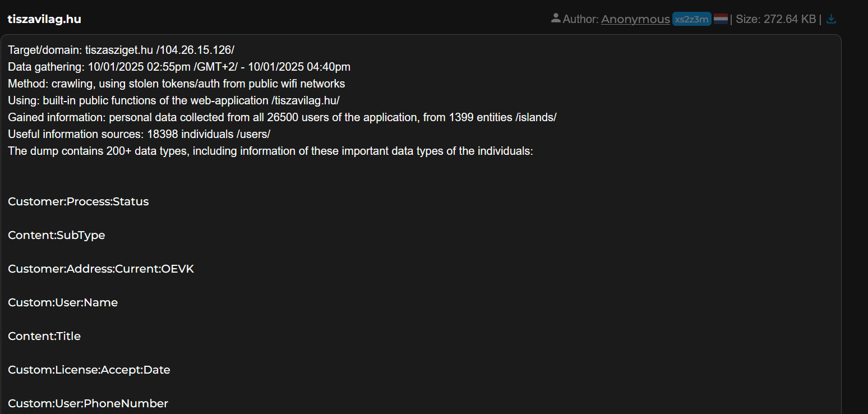Click the Target/domain tiszasziget.hu line
The height and width of the screenshot is (414, 868).
click(x=121, y=50)
